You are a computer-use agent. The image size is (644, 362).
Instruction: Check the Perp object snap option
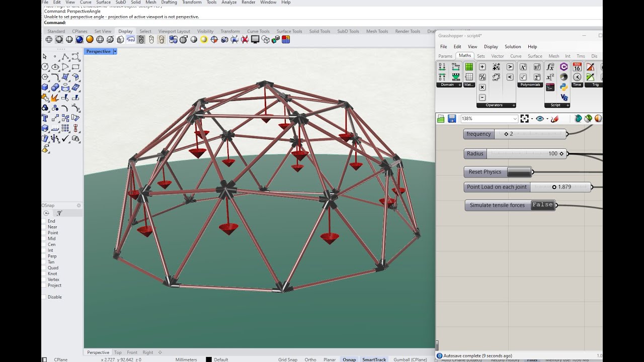[x=44, y=256]
